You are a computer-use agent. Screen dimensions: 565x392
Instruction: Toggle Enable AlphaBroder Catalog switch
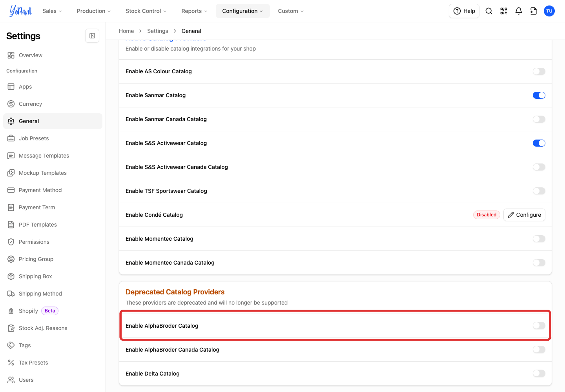click(539, 325)
